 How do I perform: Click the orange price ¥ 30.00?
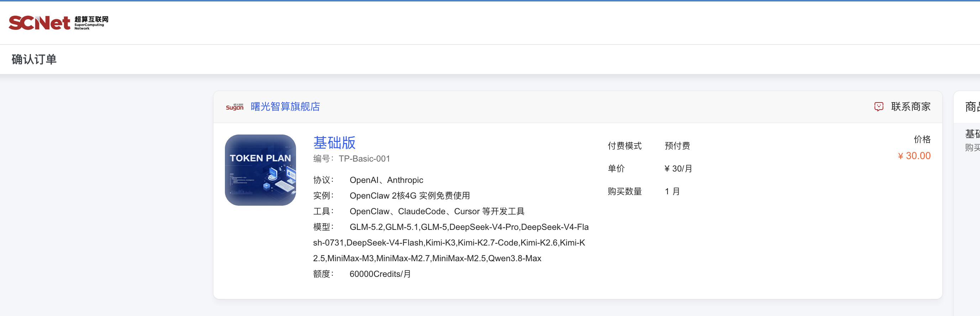(914, 156)
